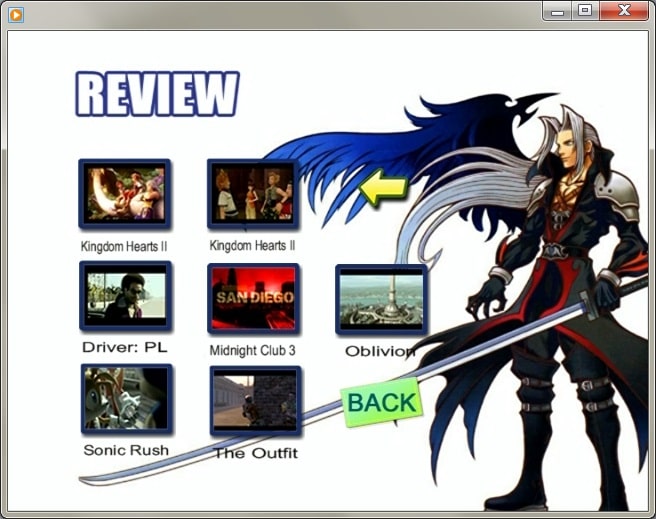Image resolution: width=656 pixels, height=519 pixels.
Task: Click the orange player icon in title bar
Action: (x=15, y=15)
